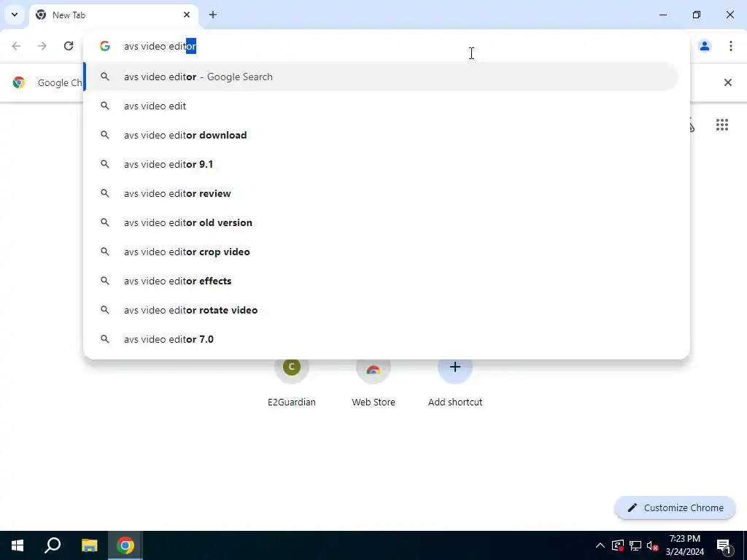Minimize the Chrome window
The width and height of the screenshot is (747, 560).
point(662,15)
